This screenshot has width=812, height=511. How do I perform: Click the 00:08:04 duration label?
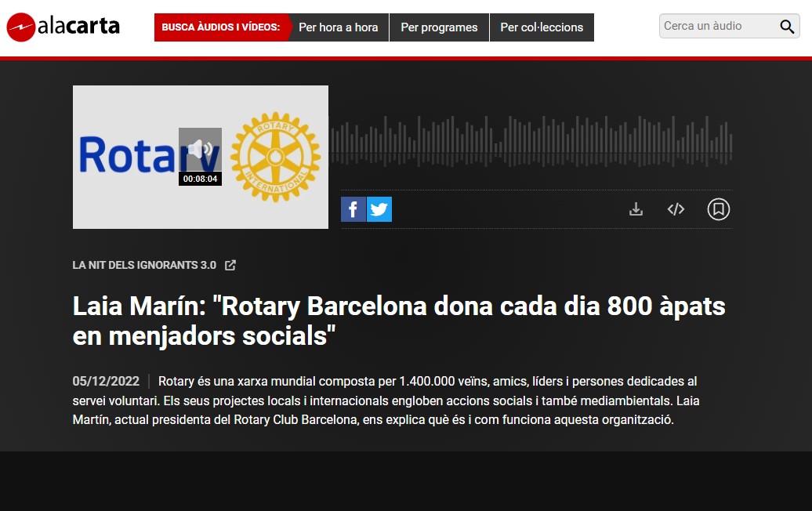(200, 179)
